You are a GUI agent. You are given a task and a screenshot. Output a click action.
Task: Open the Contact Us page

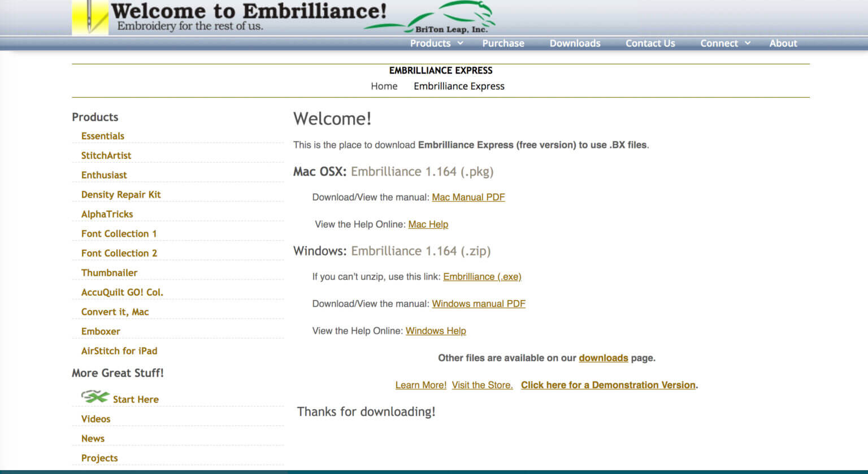tap(650, 44)
